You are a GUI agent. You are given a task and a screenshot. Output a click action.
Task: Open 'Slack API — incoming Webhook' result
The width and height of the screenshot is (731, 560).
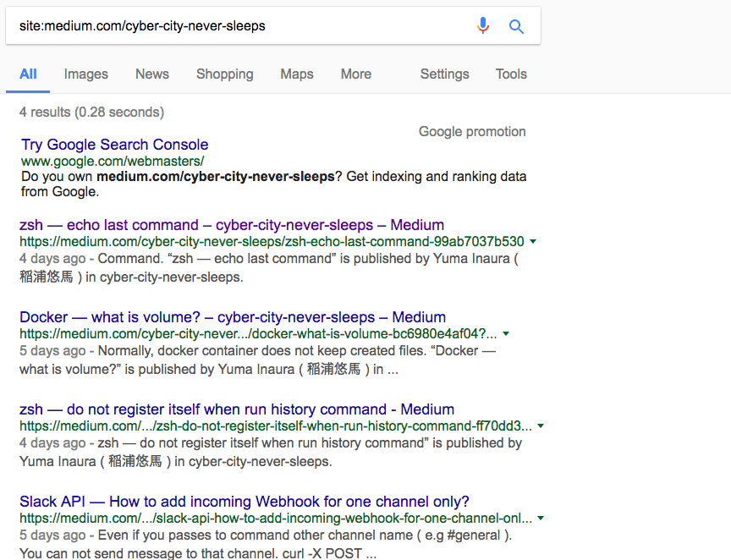[245, 502]
